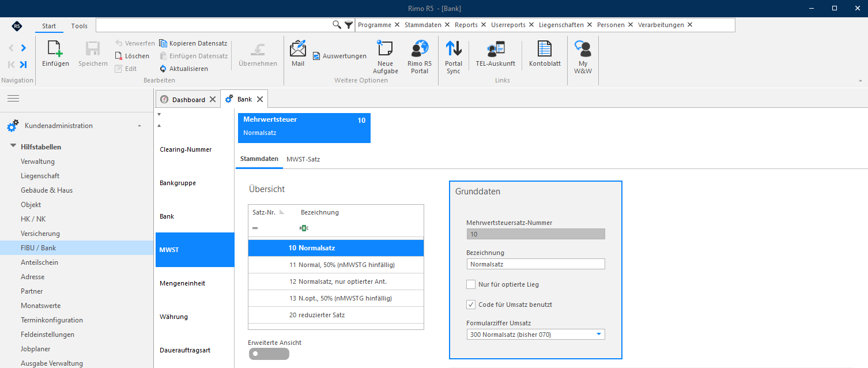Jump to the first record
This screenshot has width=868, height=368.
click(x=12, y=65)
